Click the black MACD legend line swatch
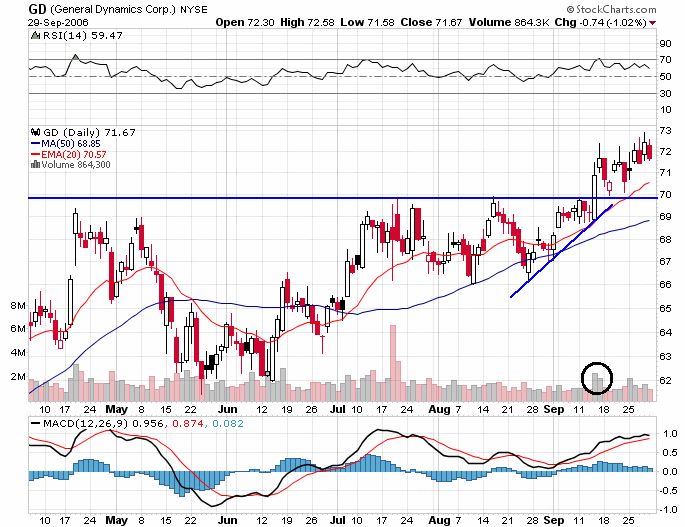 point(35,423)
